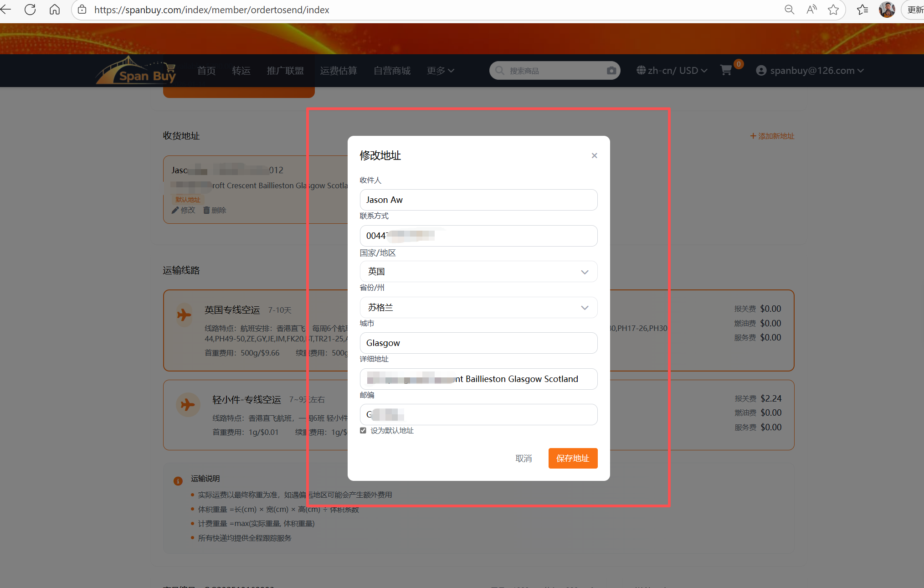Toggle the set as default address checkbox
The height and width of the screenshot is (588, 924).
363,431
